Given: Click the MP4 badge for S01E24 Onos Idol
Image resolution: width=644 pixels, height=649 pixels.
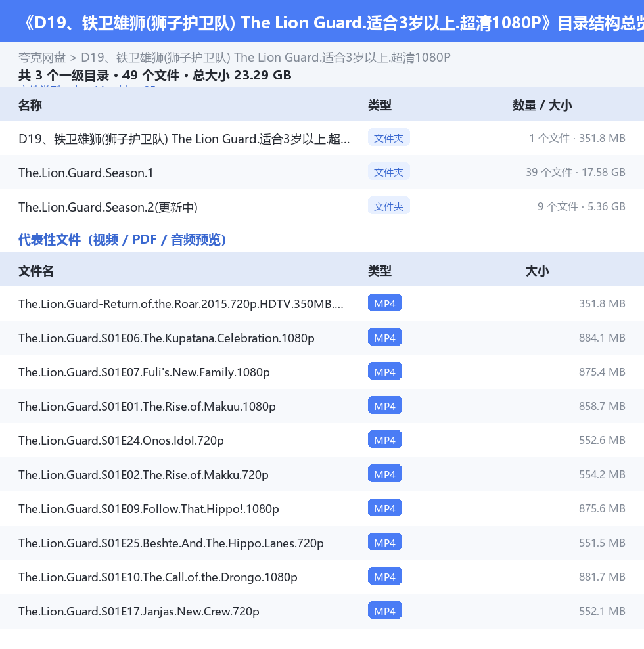Looking at the screenshot, I should point(384,439).
